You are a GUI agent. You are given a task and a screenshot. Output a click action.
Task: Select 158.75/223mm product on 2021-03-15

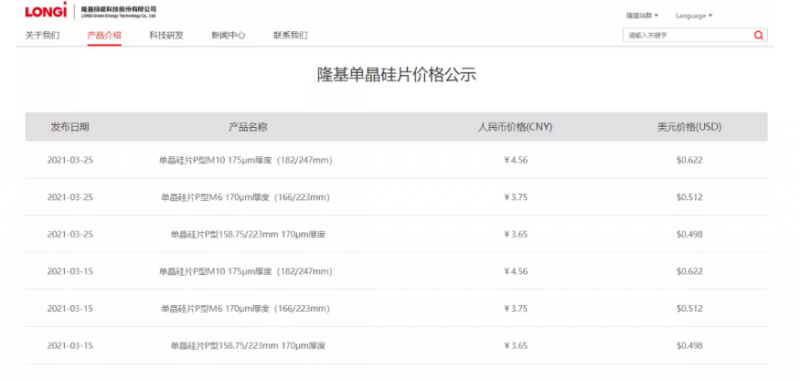tap(248, 346)
